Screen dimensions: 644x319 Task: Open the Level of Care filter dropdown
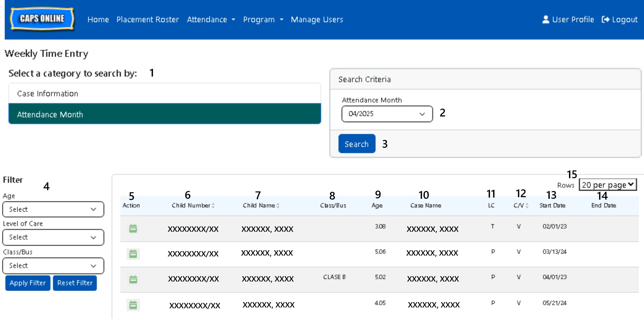click(x=53, y=238)
